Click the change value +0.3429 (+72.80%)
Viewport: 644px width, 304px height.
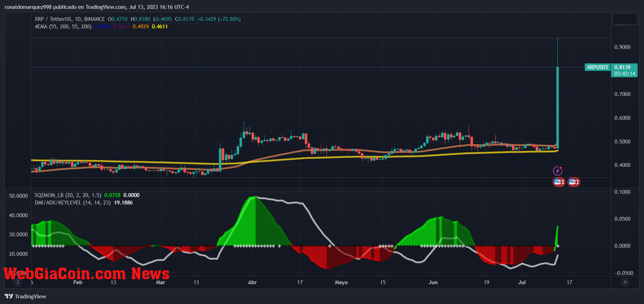pyautogui.click(x=219, y=19)
